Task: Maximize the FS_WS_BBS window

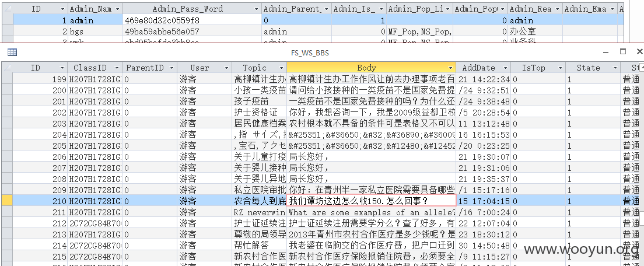Action: point(623,52)
